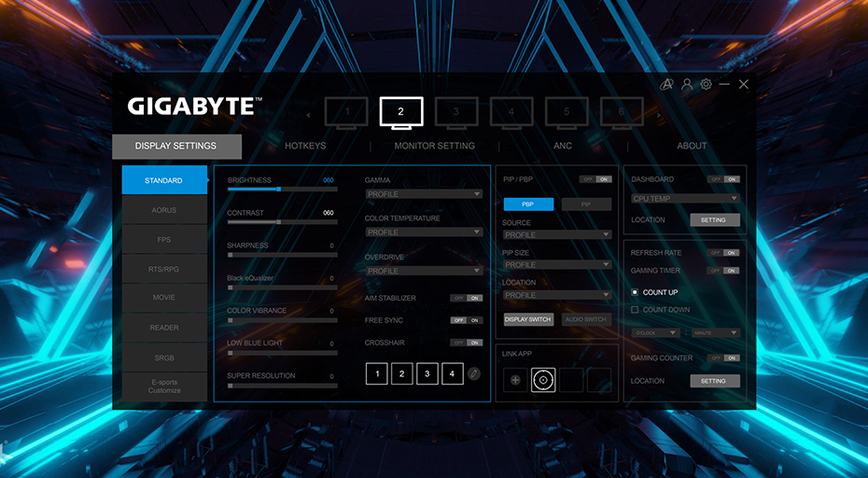Open the AORUS picture mode tab

164,210
